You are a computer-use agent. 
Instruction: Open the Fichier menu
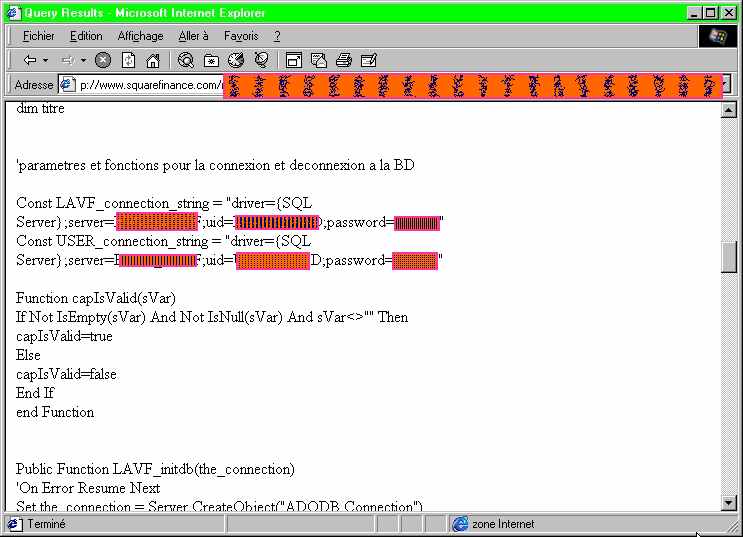tap(38, 36)
